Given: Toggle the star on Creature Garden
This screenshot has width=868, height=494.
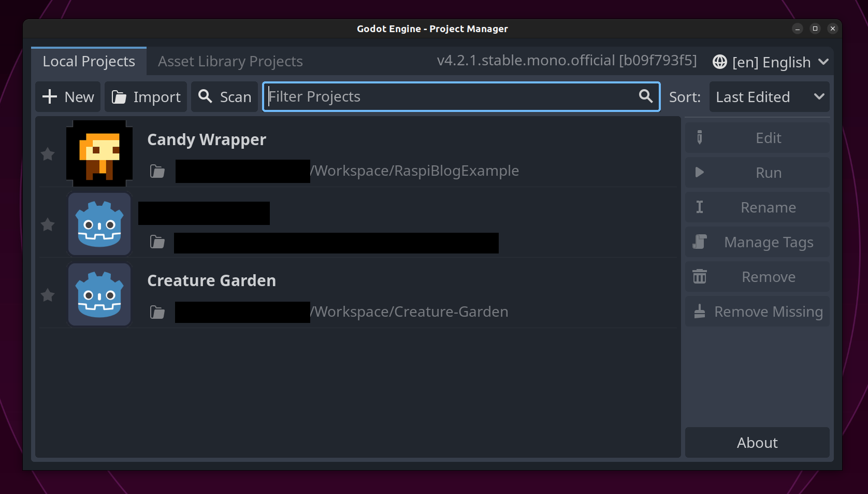Looking at the screenshot, I should 47,295.
